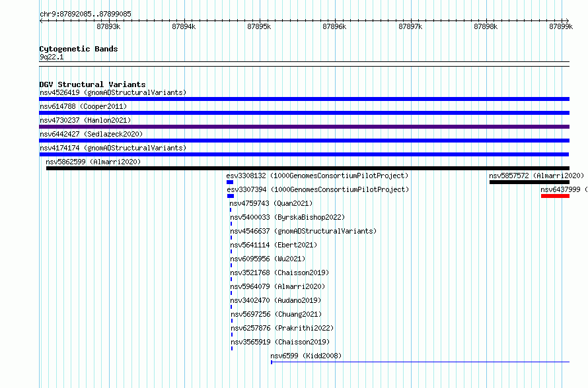Open nsv3402470 (Audano2019) label
This screenshot has width=588, height=388.
[276, 300]
